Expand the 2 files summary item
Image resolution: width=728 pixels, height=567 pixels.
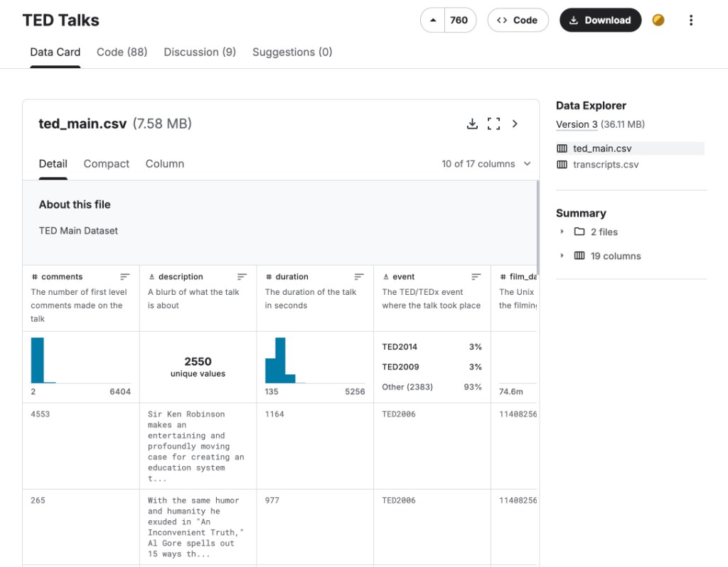pyautogui.click(x=562, y=232)
